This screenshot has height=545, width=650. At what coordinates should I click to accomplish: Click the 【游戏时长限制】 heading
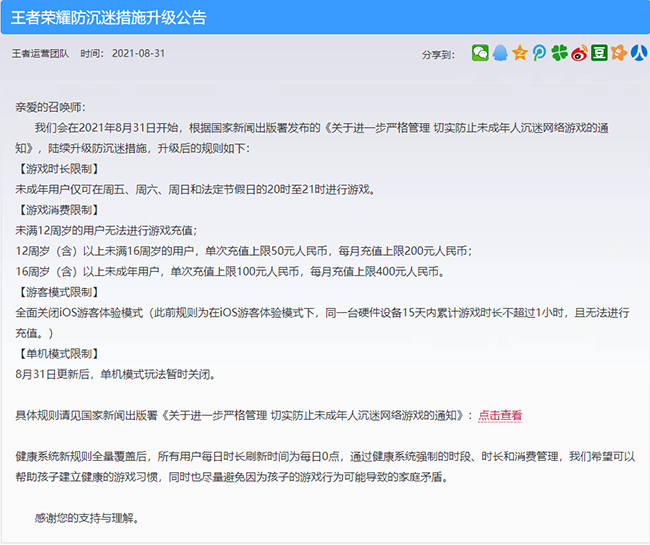click(x=58, y=169)
